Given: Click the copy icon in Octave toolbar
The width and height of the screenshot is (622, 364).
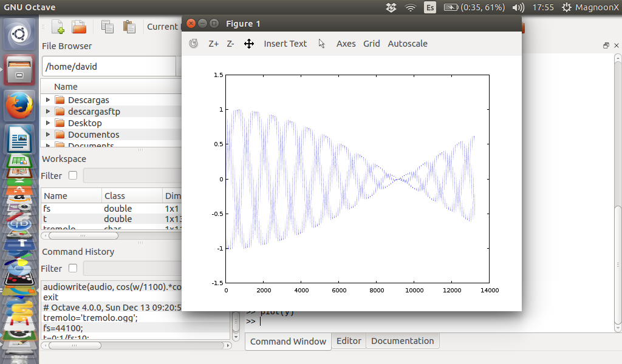Looking at the screenshot, I should tap(108, 27).
